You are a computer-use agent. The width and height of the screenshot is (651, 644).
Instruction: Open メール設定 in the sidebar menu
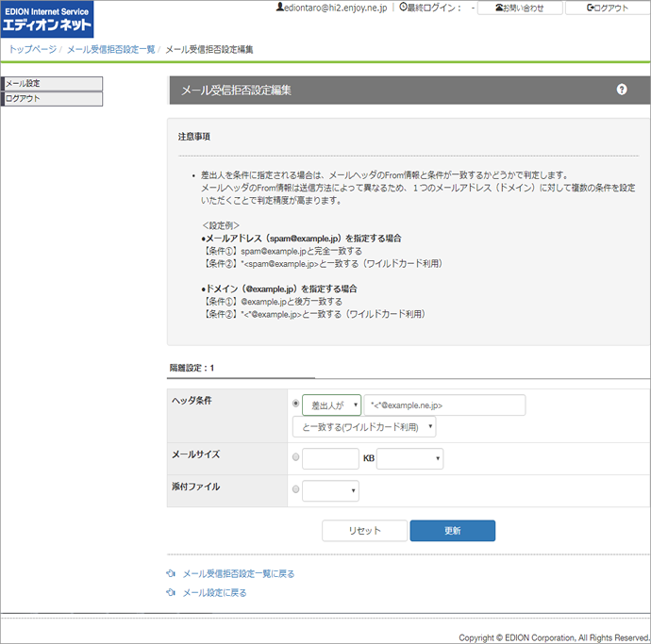click(x=52, y=84)
